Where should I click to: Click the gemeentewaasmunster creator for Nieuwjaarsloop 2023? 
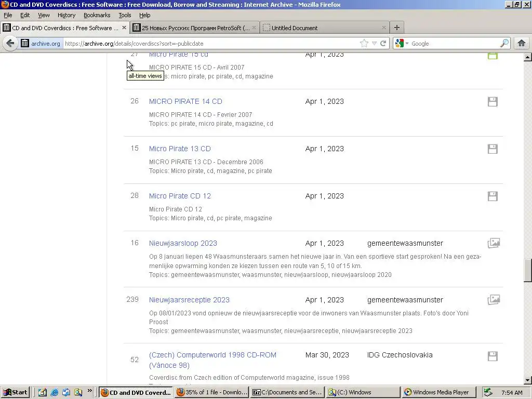(x=405, y=243)
